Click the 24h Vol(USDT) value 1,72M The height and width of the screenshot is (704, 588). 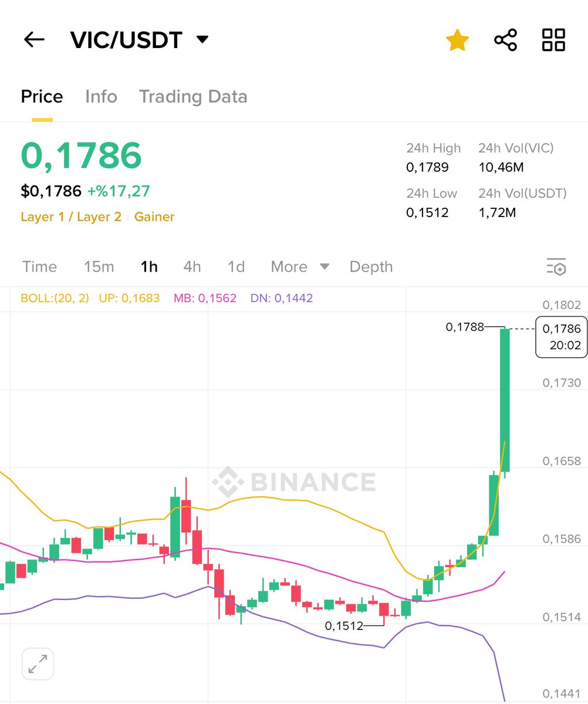498,212
